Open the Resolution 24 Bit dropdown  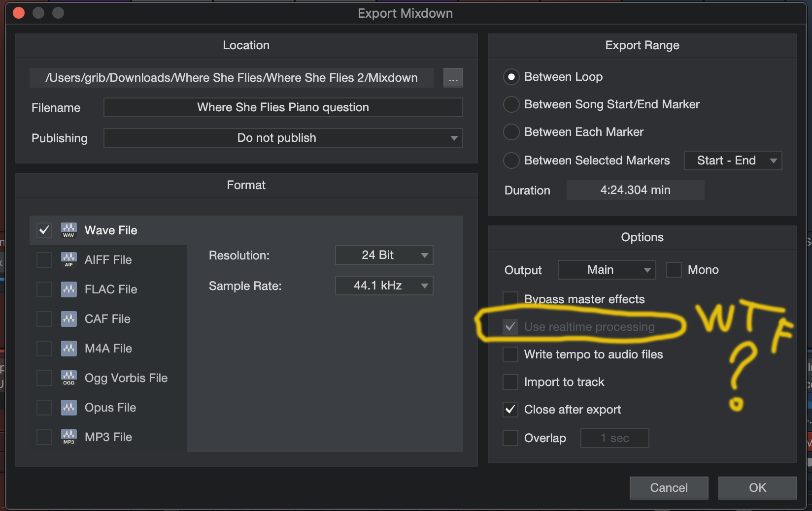[384, 255]
